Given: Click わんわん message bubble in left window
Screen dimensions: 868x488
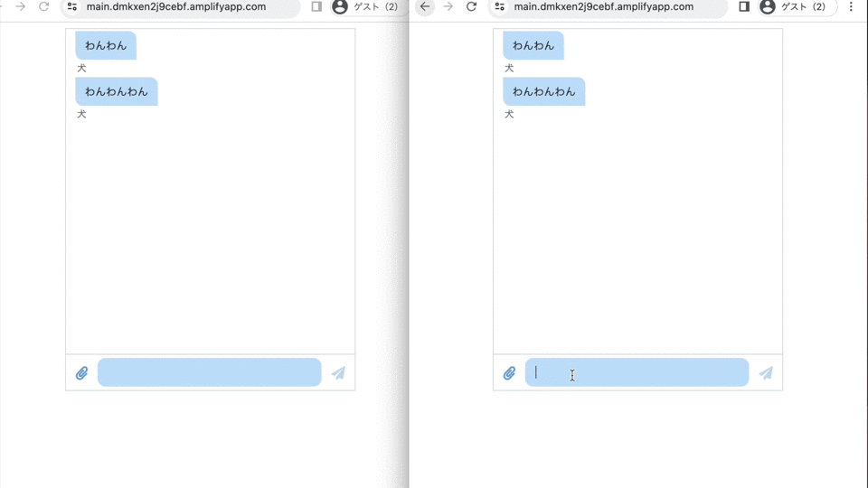Looking at the screenshot, I should point(106,45).
